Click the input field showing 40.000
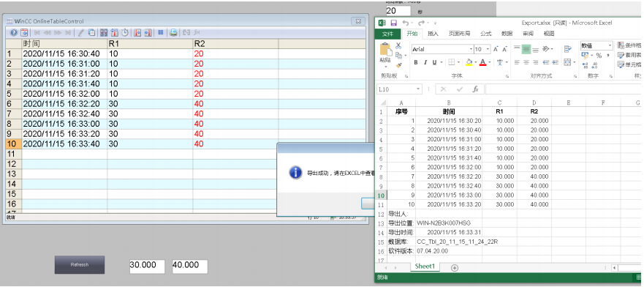This screenshot has width=644, height=287. click(190, 266)
